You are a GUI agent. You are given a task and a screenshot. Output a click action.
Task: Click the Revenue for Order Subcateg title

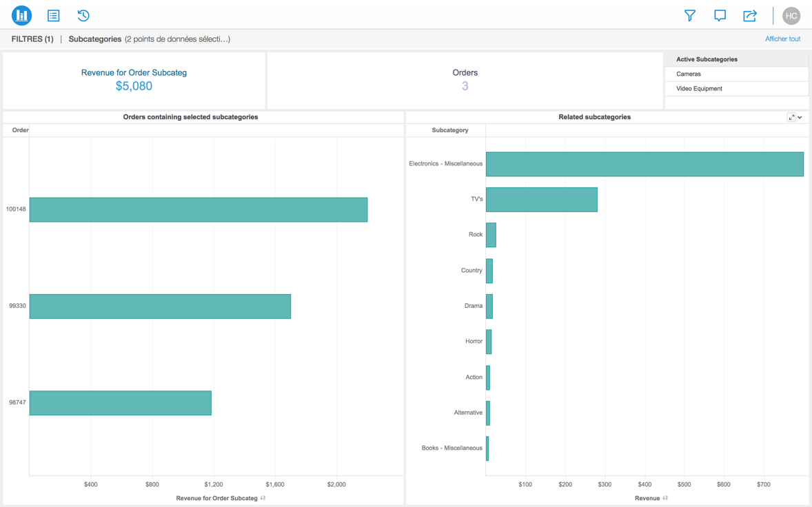(x=134, y=72)
